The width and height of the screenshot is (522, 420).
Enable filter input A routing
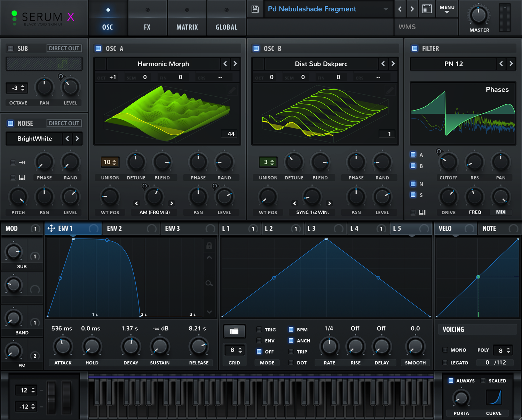(x=413, y=154)
